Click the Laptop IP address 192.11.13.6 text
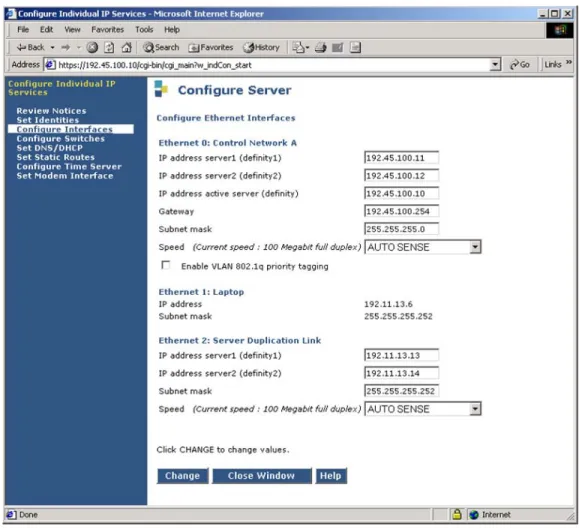The height and width of the screenshot is (529, 579). point(388,304)
